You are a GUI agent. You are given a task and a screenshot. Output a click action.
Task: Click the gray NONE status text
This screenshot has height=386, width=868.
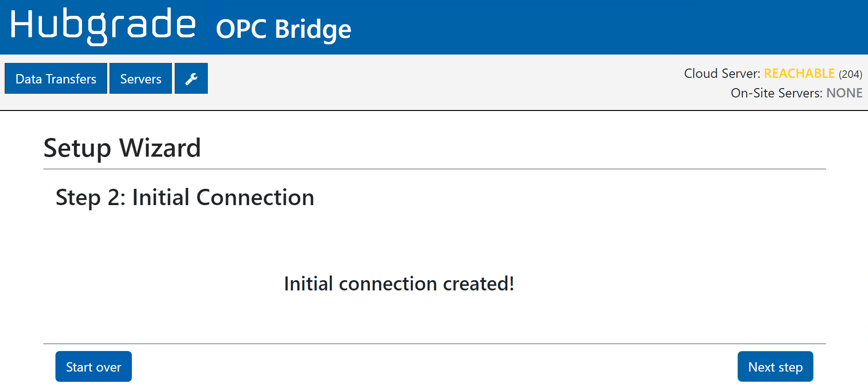click(x=844, y=93)
